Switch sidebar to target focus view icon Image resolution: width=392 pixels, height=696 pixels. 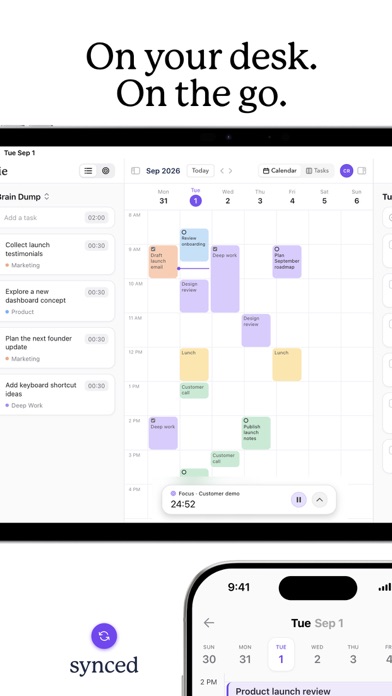click(x=105, y=171)
